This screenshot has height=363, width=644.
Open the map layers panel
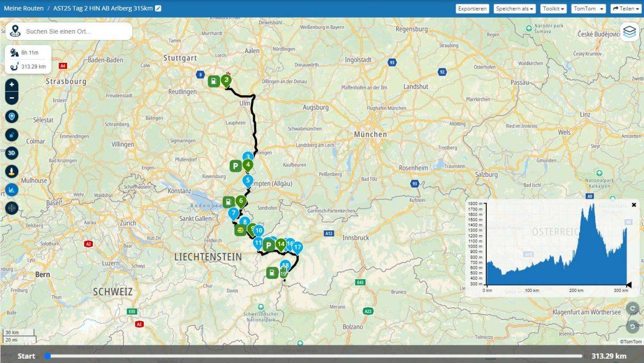630,31
